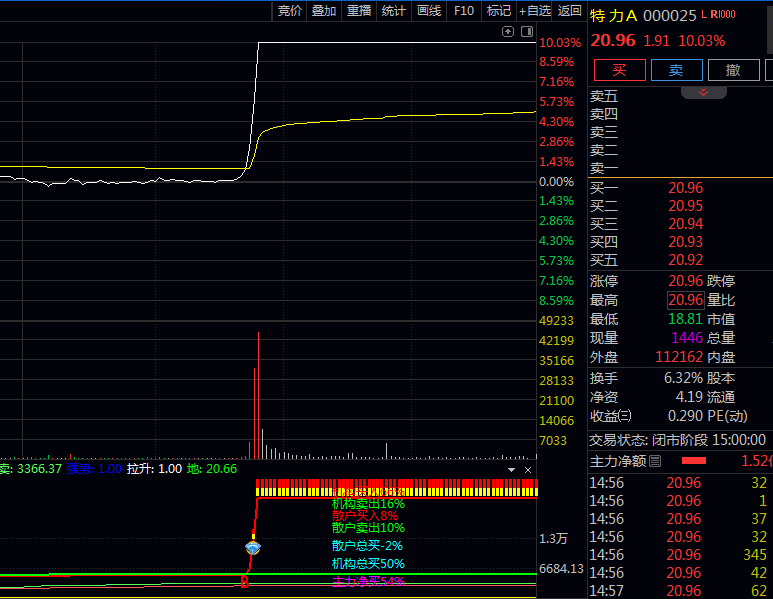
Task: Add stock to watchlist with +自选
Action: 535,11
